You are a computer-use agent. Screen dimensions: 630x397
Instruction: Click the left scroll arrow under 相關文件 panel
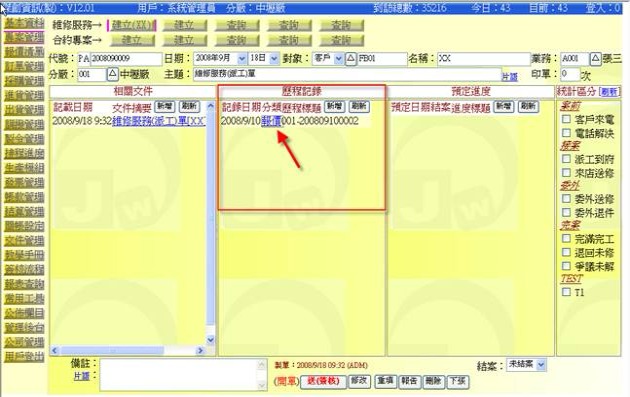55,351
